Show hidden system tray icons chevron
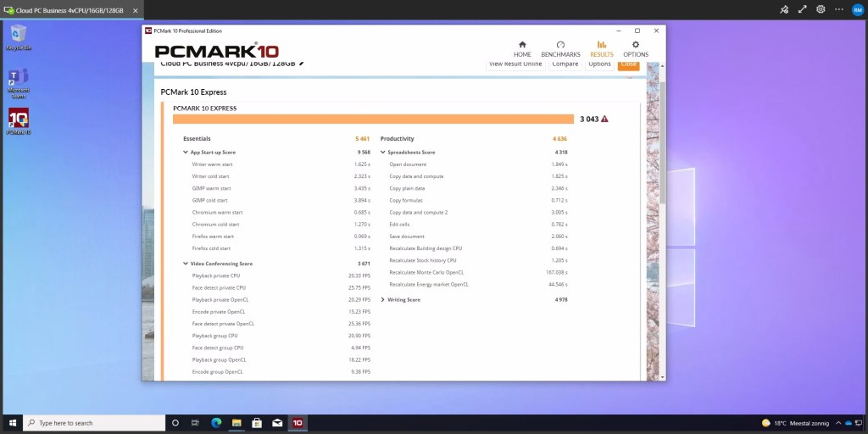This screenshot has width=868, height=434. pos(838,423)
